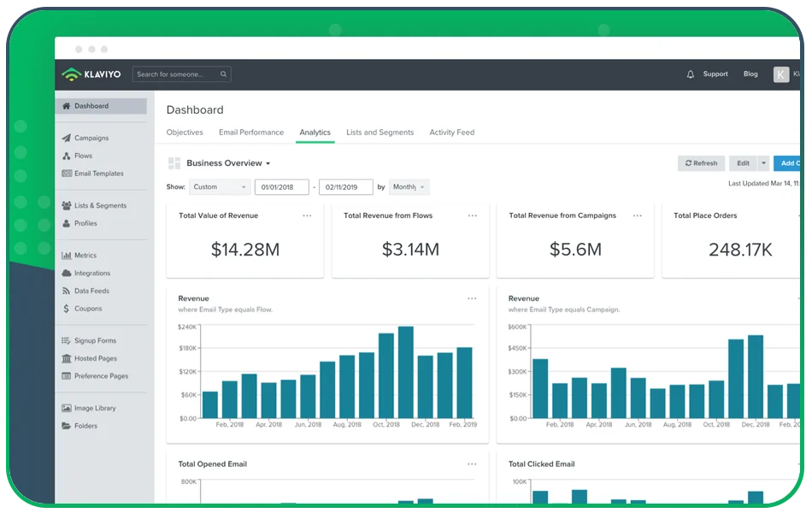812x513 pixels.
Task: Click the Search for someone field
Action: [x=182, y=74]
